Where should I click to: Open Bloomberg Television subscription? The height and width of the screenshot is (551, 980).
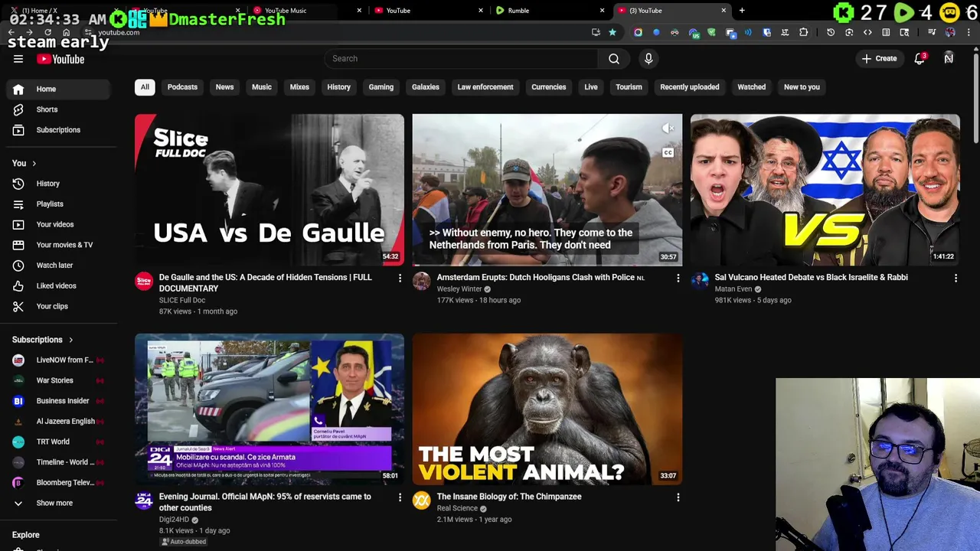pos(58,483)
